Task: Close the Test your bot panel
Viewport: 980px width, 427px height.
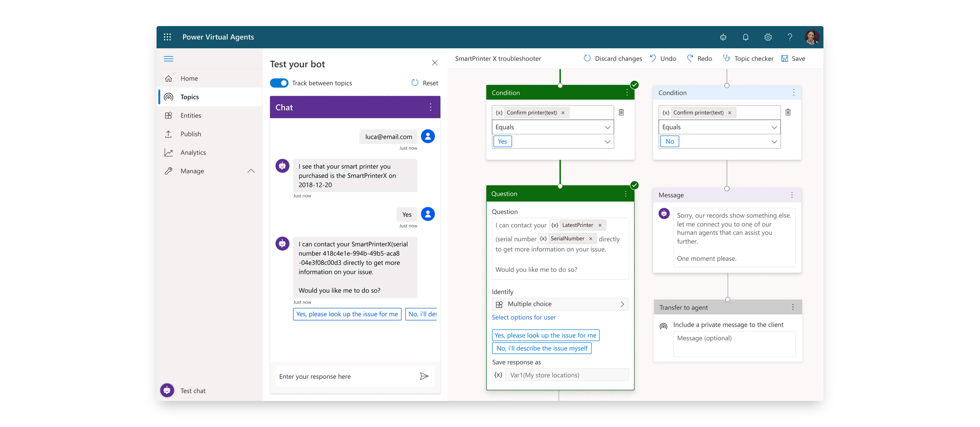Action: coord(434,63)
